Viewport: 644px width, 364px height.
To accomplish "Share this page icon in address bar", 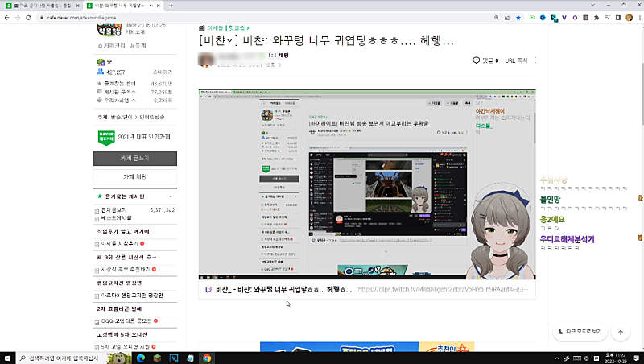I will pyautogui.click(x=507, y=18).
